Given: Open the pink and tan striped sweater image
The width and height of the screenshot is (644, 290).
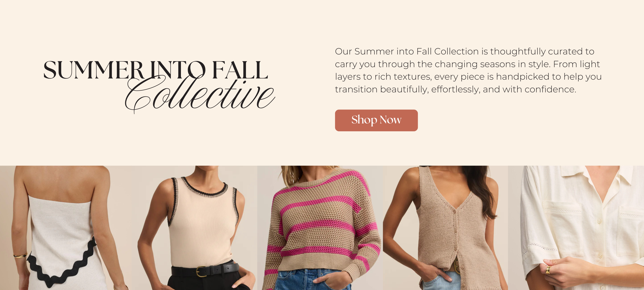Looking at the screenshot, I should click(x=320, y=228).
